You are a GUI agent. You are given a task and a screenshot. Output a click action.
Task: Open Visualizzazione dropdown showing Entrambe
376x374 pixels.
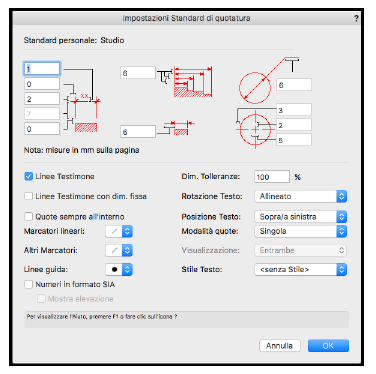pyautogui.click(x=301, y=250)
